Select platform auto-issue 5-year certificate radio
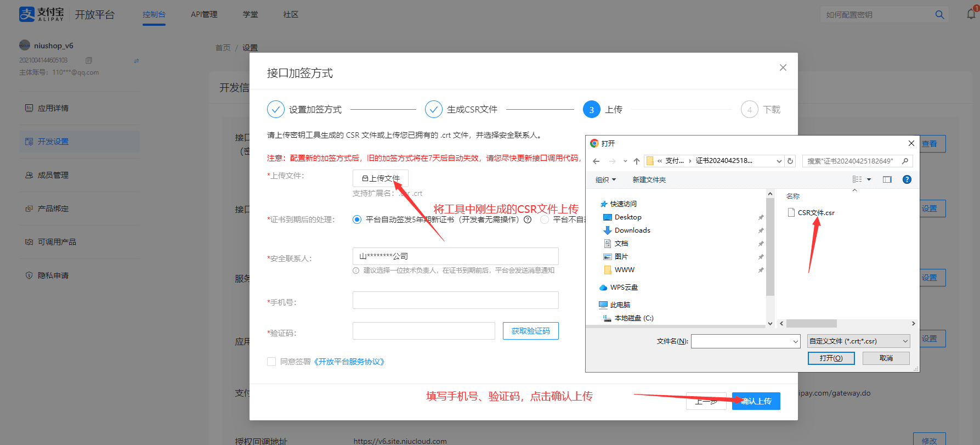Viewport: 980px width, 445px height. coord(357,219)
